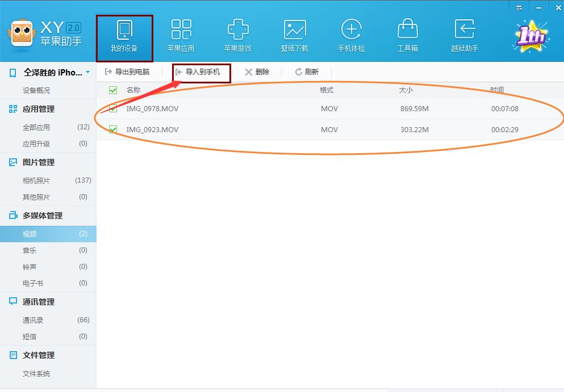Image resolution: width=564 pixels, height=392 pixels.
Task: Open the hamburger menu at top right
Action: click(x=519, y=7)
